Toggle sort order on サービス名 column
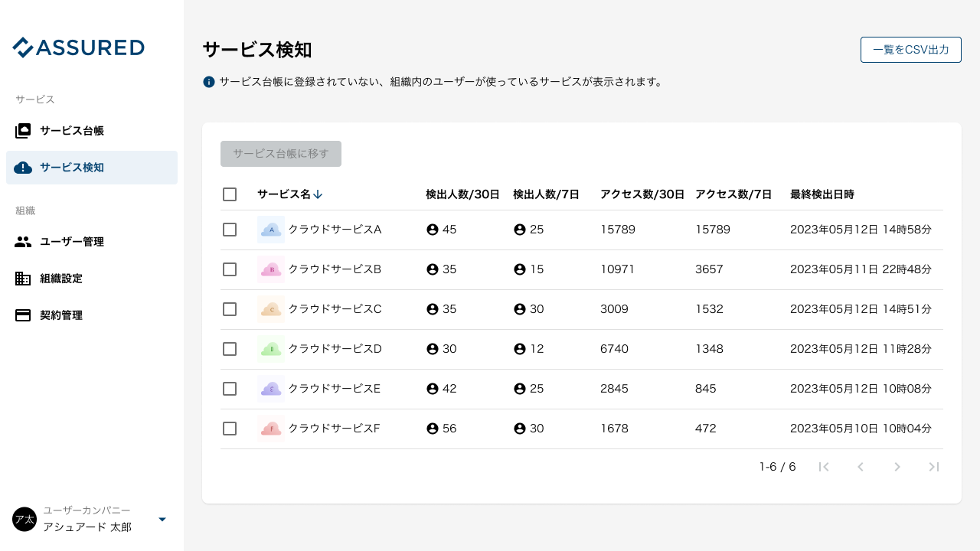This screenshot has height=551, width=980. [x=318, y=194]
